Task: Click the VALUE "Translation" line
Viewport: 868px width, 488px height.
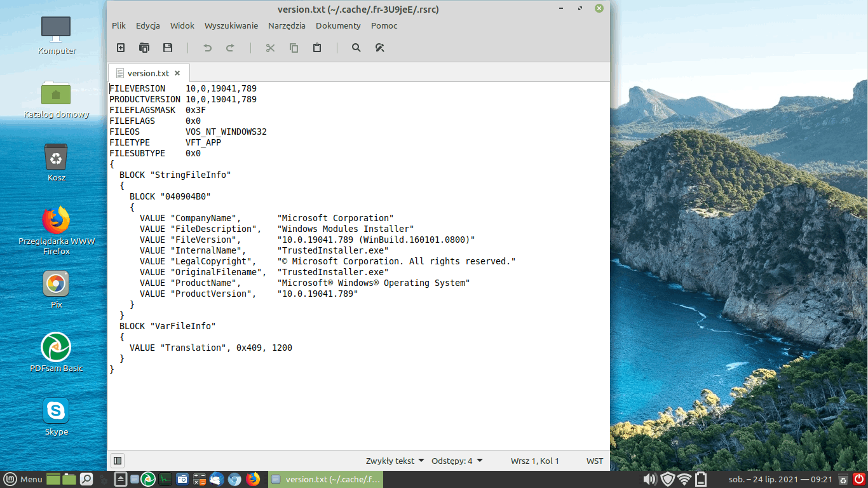Action: [x=211, y=348]
